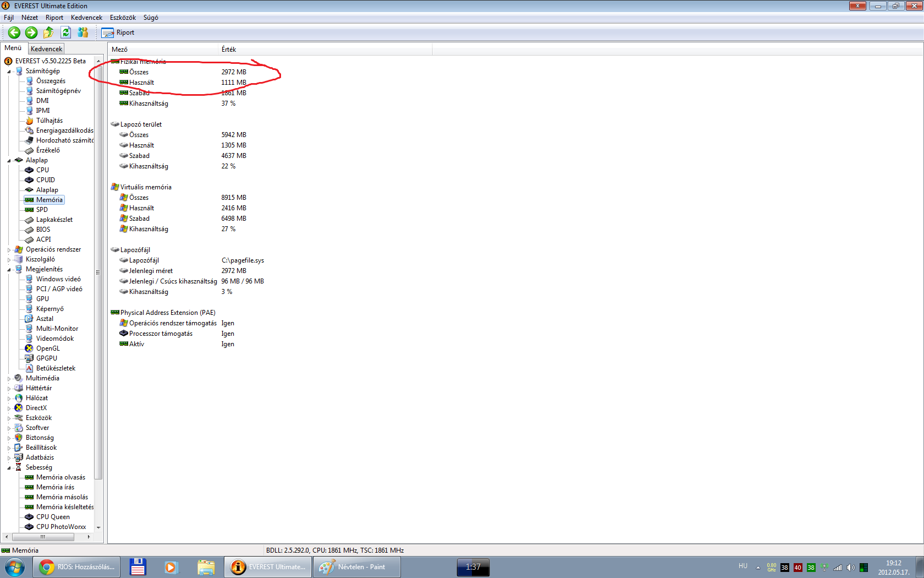Screen dimensions: 924x578
Task: Click the Érték column header
Action: coord(325,50)
